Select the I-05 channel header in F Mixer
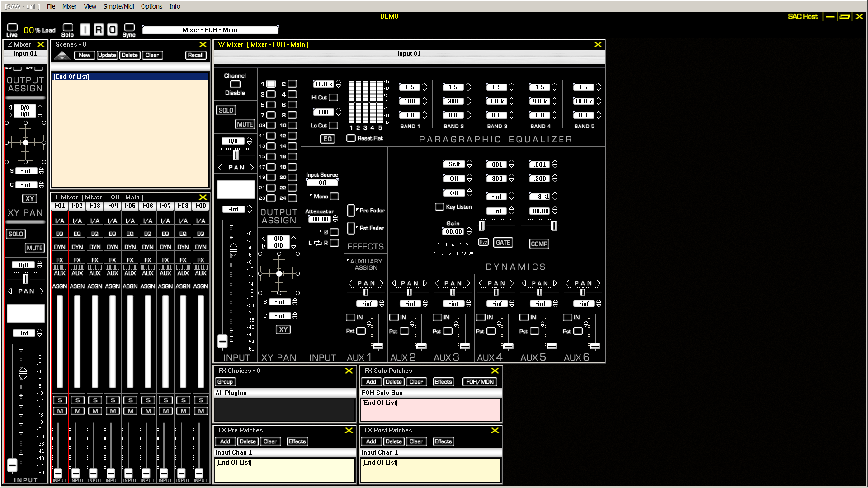 130,206
